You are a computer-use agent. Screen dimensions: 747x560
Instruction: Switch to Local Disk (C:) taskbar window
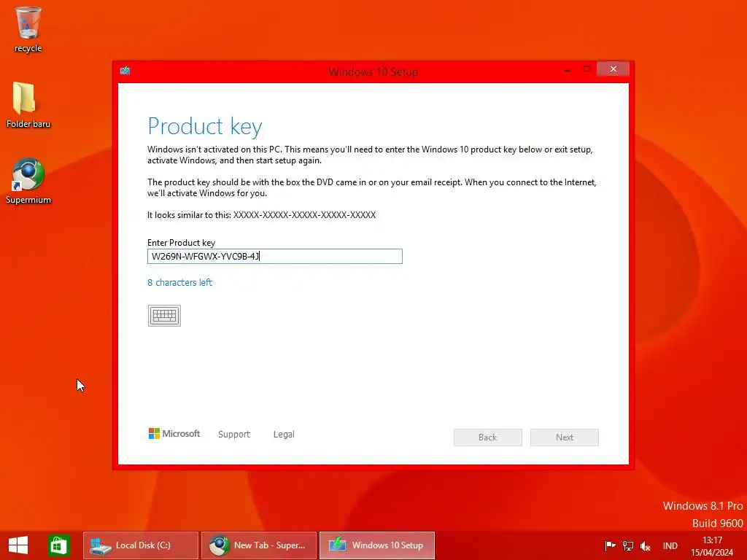click(x=141, y=545)
